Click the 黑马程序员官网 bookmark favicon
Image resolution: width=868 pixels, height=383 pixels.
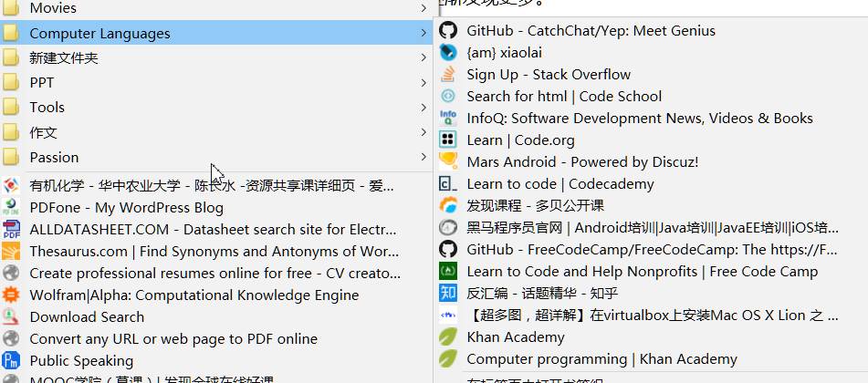click(x=448, y=227)
